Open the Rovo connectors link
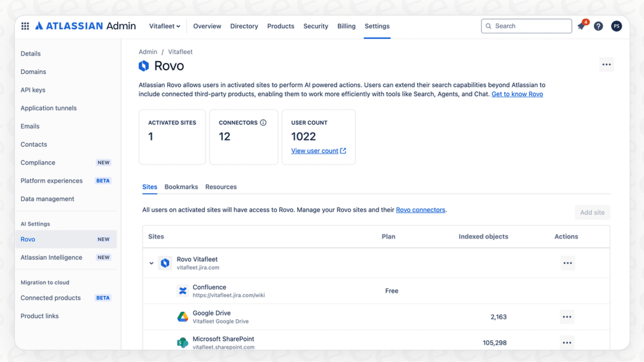644x362 pixels. [420, 210]
